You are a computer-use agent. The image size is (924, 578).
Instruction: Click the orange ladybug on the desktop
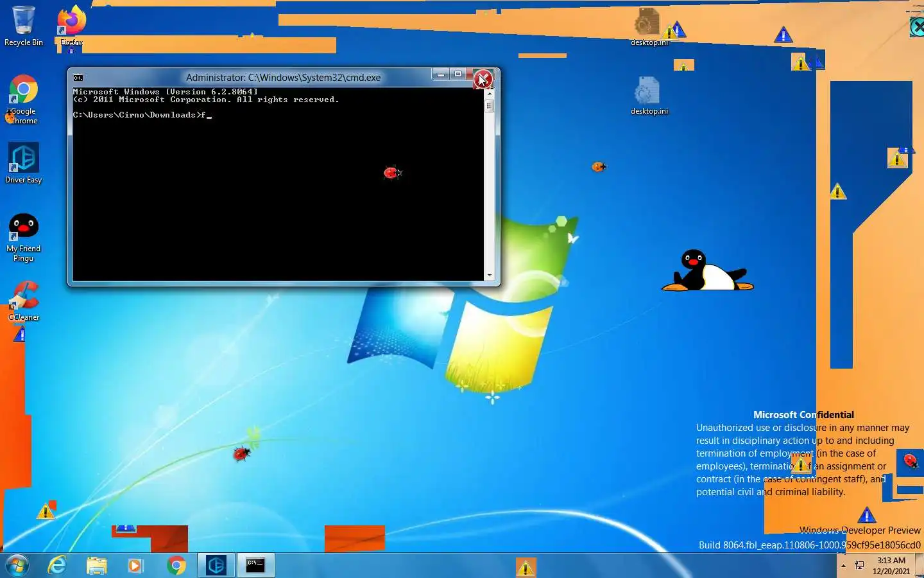(x=599, y=167)
